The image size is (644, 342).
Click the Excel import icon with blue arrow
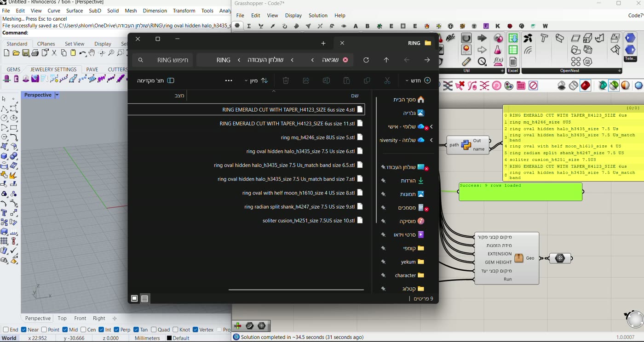click(x=513, y=38)
